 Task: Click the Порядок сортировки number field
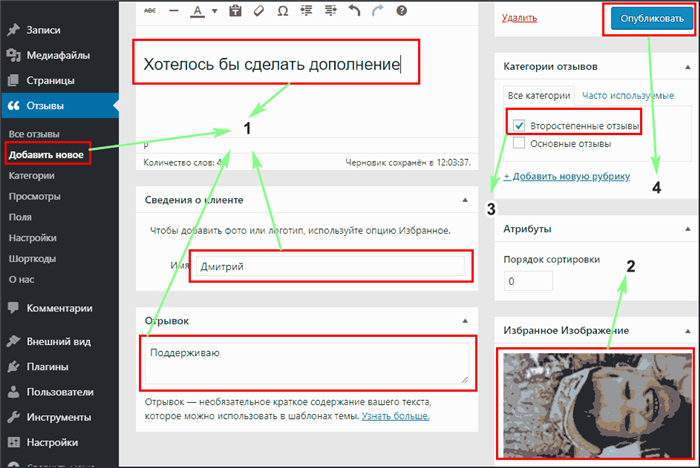[x=529, y=281]
